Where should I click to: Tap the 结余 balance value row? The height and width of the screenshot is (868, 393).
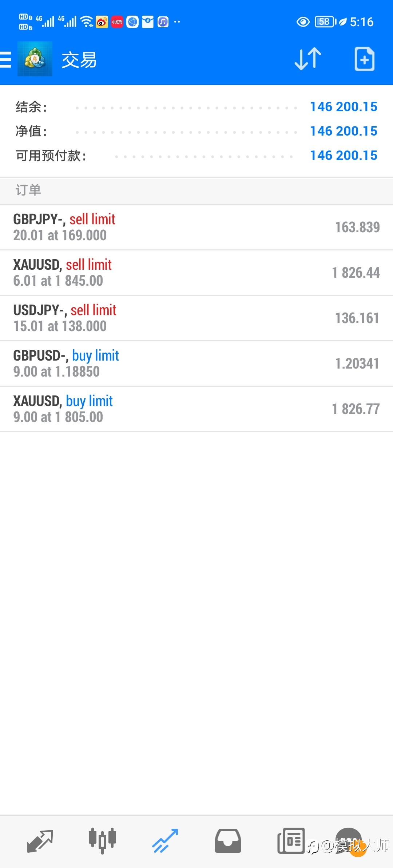[x=196, y=107]
